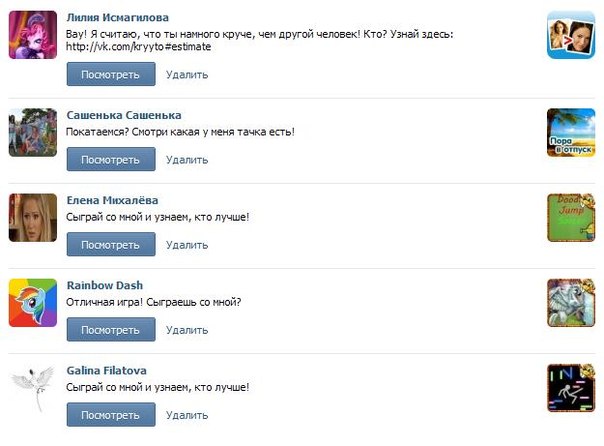Delete Сашенька Сашенька's request with Удалить
This screenshot has height=446, width=604.
[187, 159]
